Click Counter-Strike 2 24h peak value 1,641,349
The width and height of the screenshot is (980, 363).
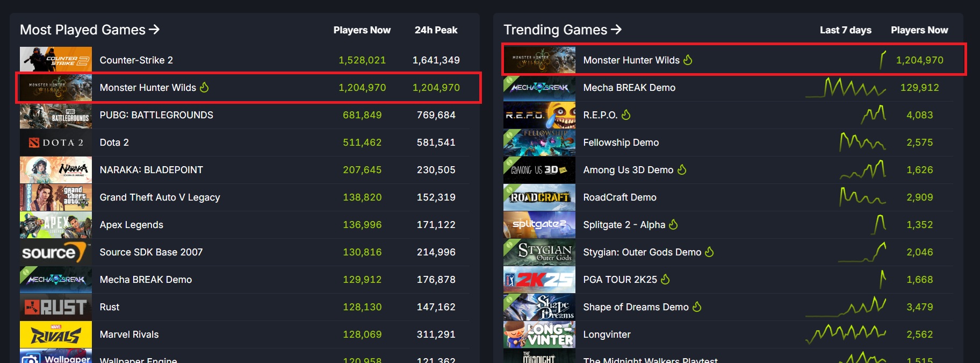pyautogui.click(x=436, y=60)
